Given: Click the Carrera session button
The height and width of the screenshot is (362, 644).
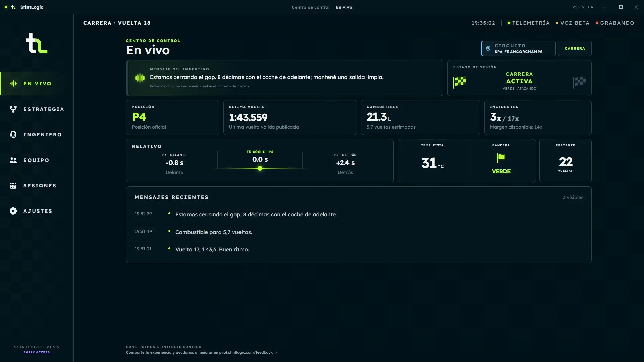Looking at the screenshot, I should coord(575,48).
